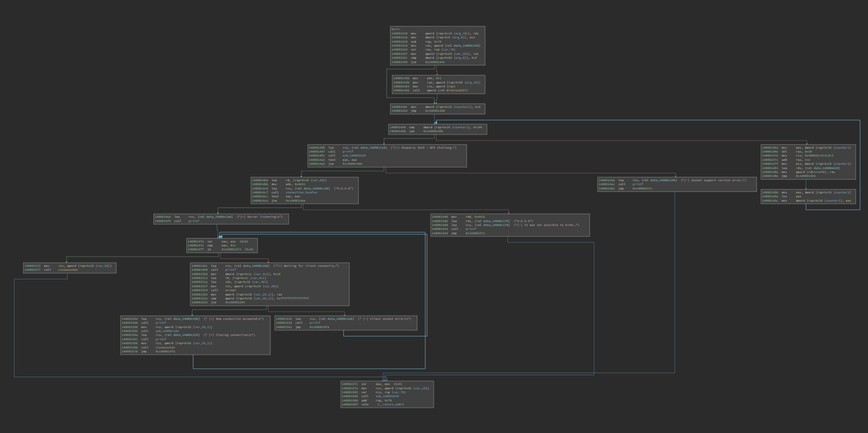Click the WinExec@IAT call target

pos(457,90)
